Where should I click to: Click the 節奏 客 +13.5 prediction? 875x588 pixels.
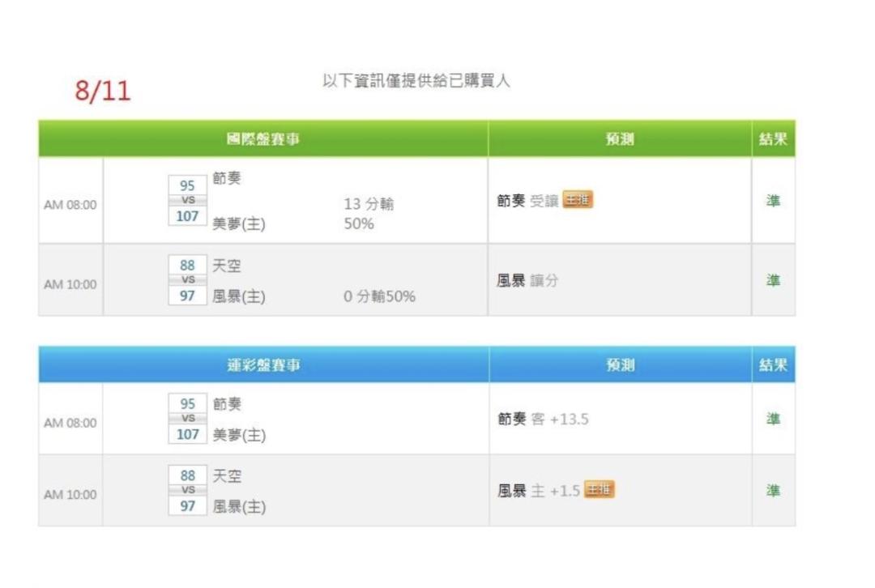(543, 419)
